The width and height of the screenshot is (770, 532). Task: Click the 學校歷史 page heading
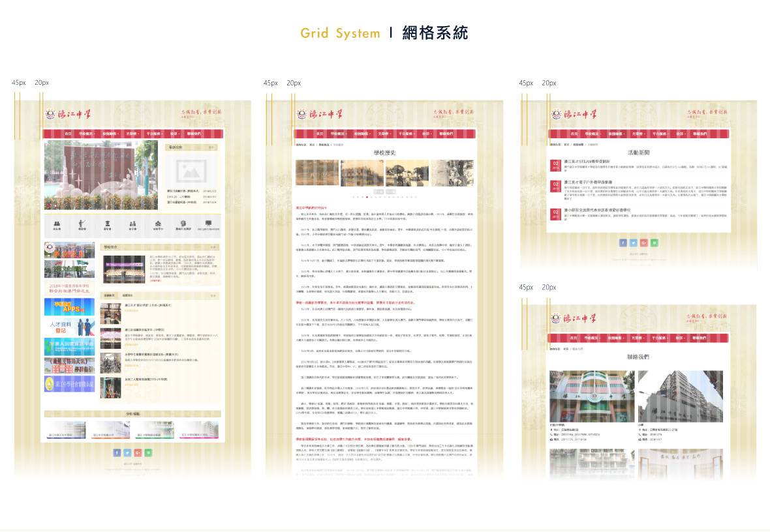[384, 153]
